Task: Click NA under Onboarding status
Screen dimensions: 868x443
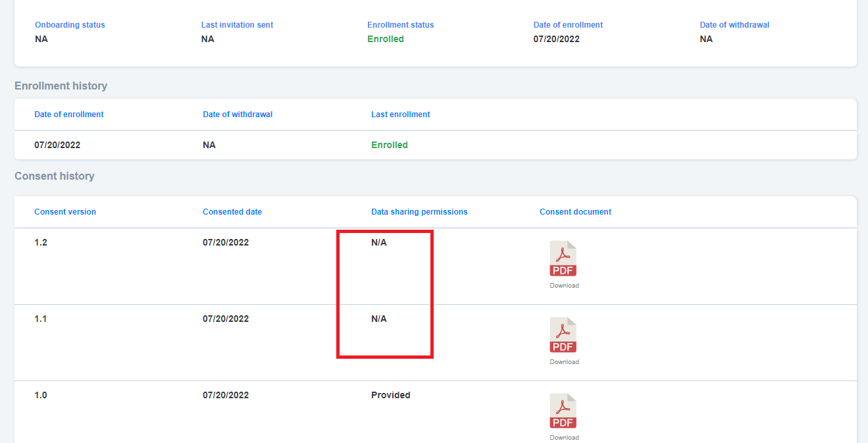Action: click(41, 39)
